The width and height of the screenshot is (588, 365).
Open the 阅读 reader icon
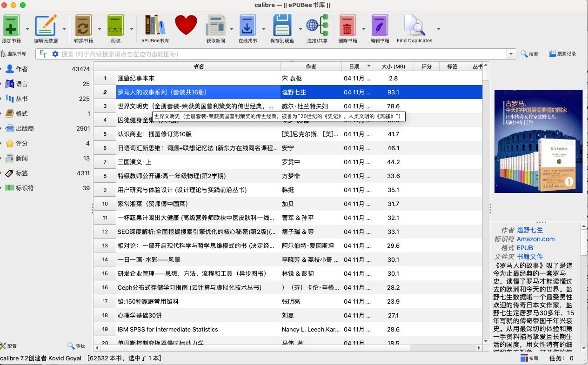coord(116,25)
